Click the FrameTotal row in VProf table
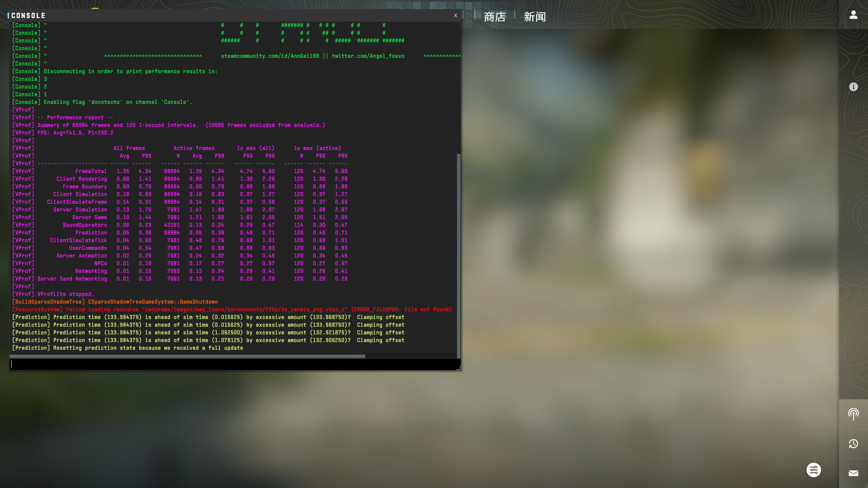 91,171
